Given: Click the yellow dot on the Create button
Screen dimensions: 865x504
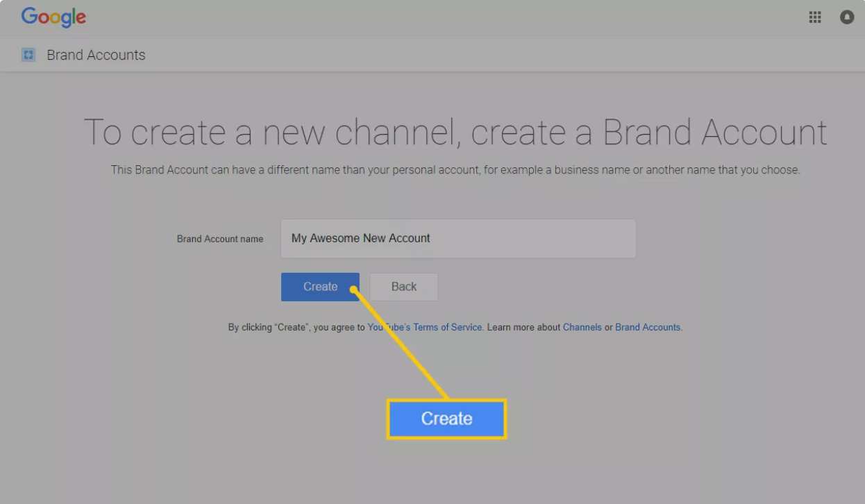Looking at the screenshot, I should click(353, 290).
